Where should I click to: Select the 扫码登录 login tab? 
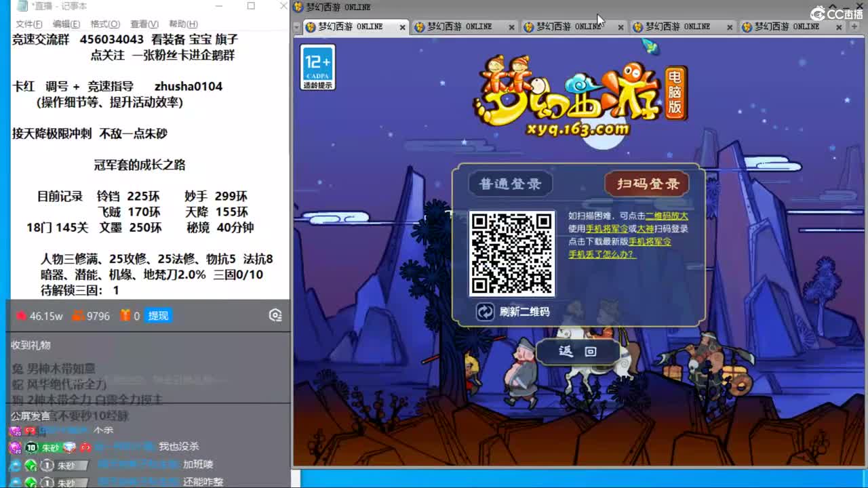(647, 184)
